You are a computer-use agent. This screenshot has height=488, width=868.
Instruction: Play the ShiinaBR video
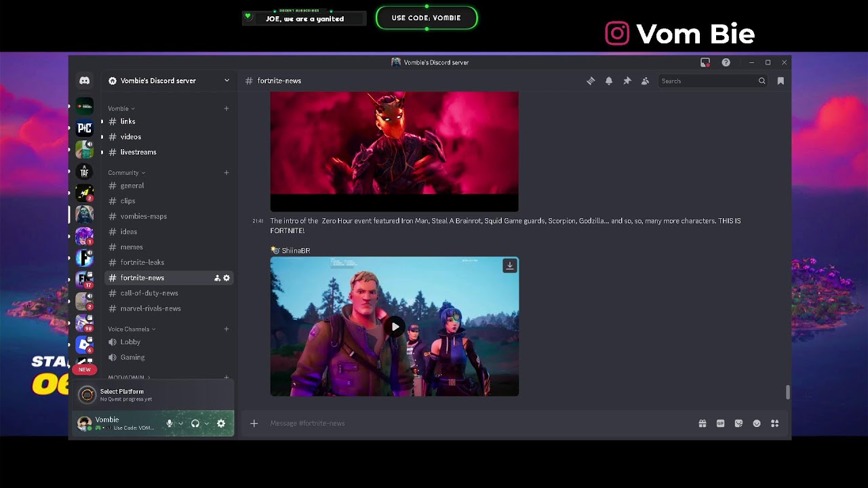click(x=395, y=327)
